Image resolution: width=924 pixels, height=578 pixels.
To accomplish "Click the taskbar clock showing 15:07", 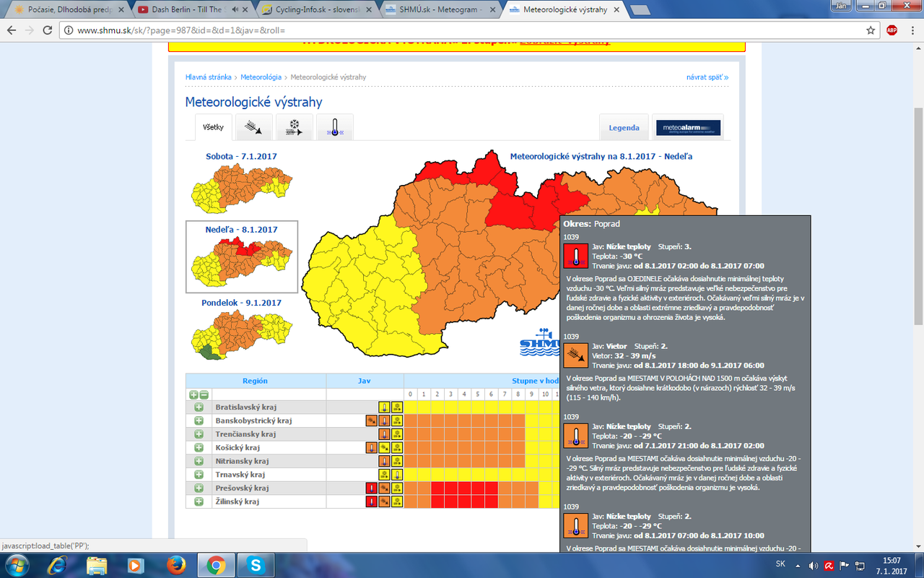I will [893, 565].
